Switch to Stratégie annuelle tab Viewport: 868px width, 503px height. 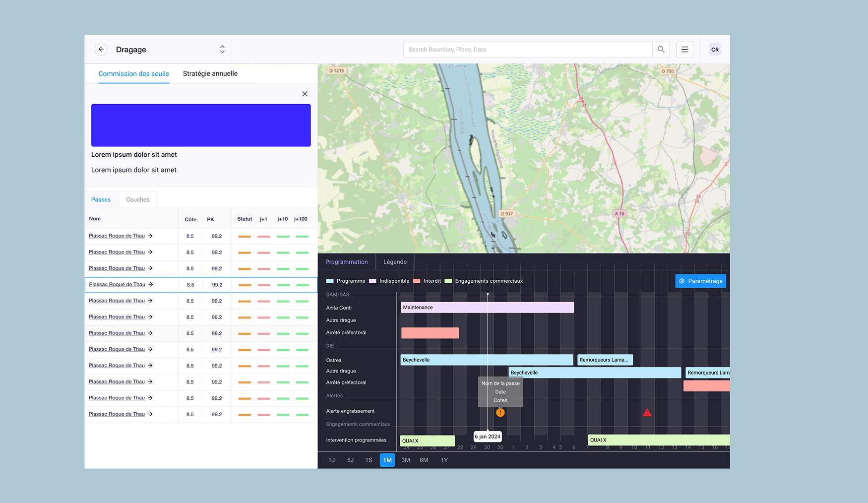pyautogui.click(x=210, y=73)
